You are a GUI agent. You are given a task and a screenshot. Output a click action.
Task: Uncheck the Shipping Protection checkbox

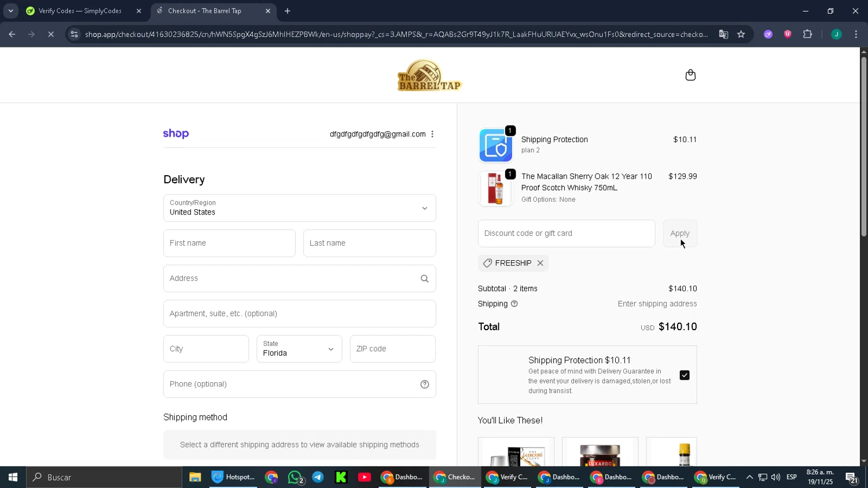click(x=685, y=375)
